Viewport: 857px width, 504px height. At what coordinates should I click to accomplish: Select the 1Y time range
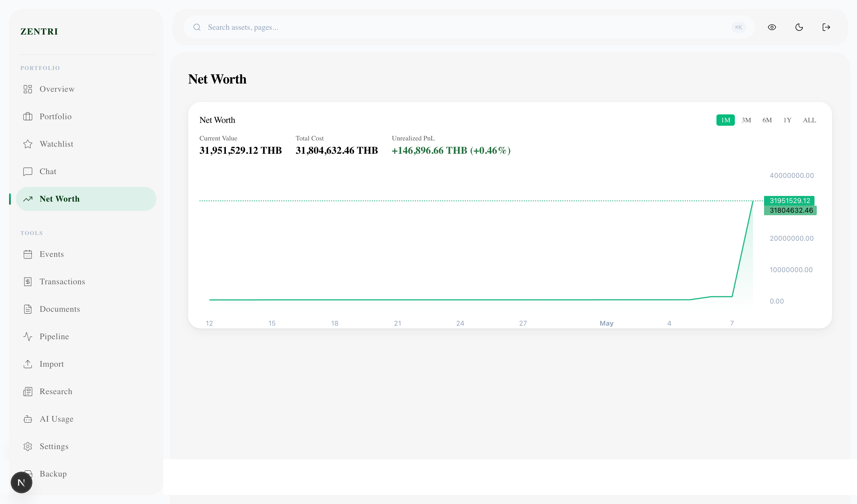787,120
